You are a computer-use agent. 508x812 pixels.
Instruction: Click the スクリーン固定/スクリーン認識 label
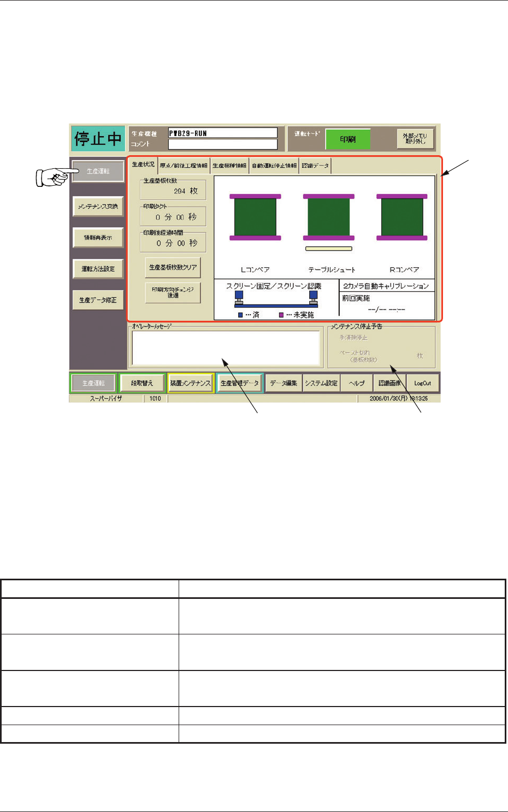coord(274,286)
